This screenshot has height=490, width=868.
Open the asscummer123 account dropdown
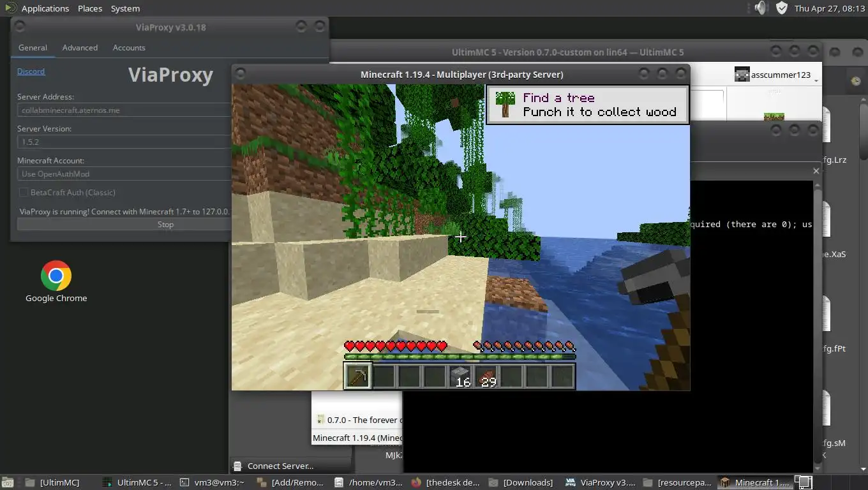777,75
